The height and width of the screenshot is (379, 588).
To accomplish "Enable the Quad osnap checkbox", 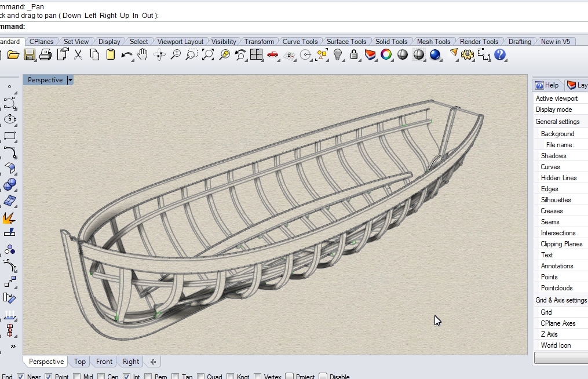I will click(202, 377).
